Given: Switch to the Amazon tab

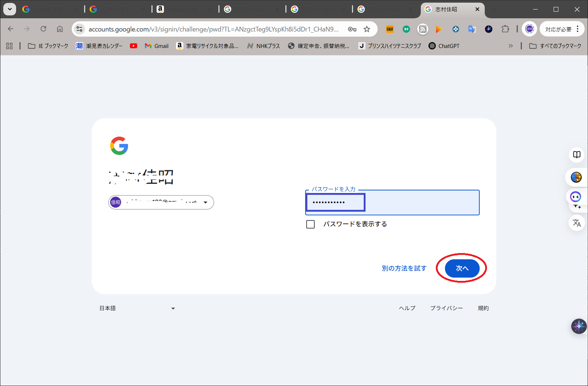Looking at the screenshot, I should tap(183, 9).
